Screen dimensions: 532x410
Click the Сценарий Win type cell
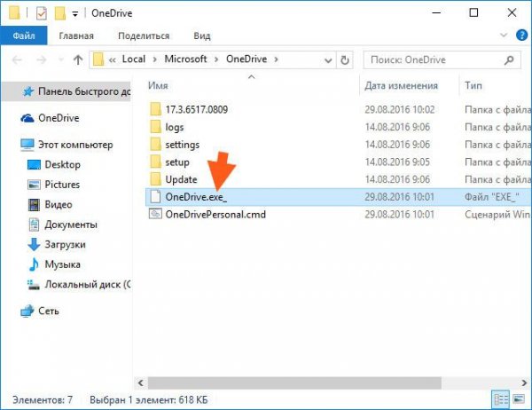pos(497,215)
